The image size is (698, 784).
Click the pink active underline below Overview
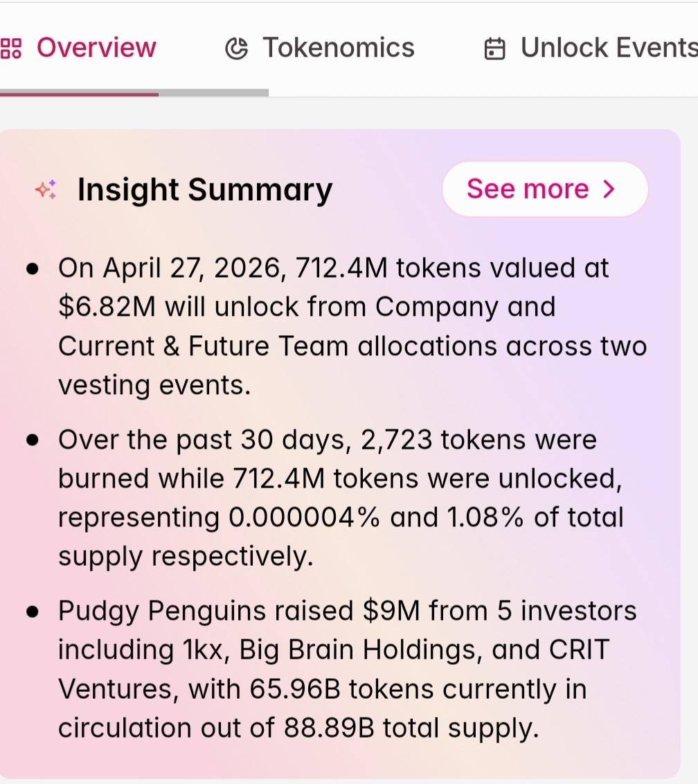pyautogui.click(x=79, y=93)
